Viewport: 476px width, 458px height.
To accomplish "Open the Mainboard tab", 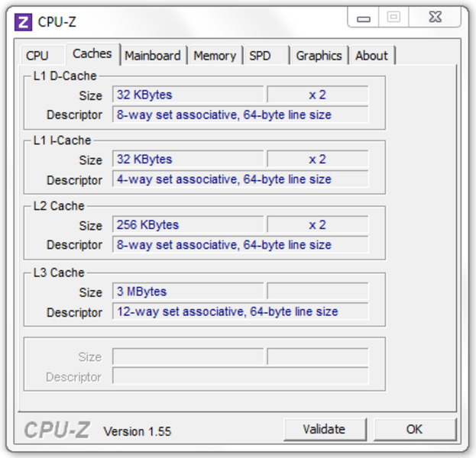I will coord(153,56).
